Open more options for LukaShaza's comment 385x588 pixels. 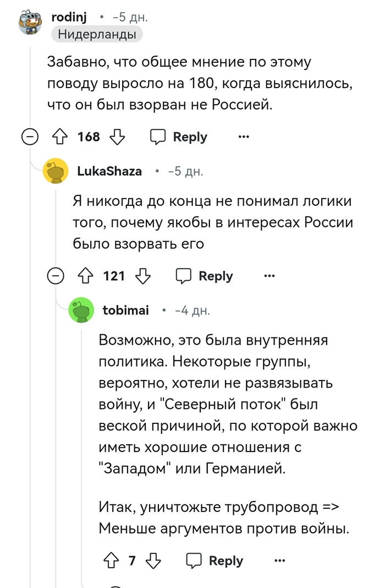coord(269,276)
